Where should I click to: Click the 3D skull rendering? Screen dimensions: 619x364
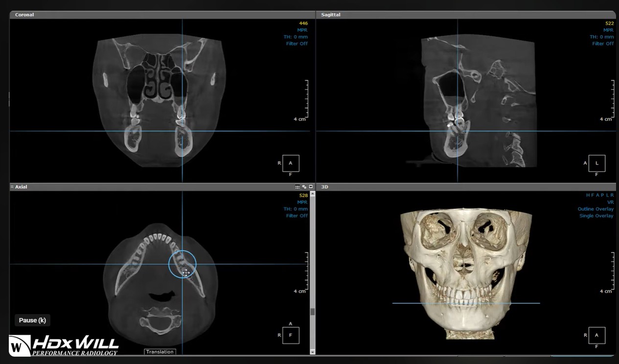pos(466,274)
